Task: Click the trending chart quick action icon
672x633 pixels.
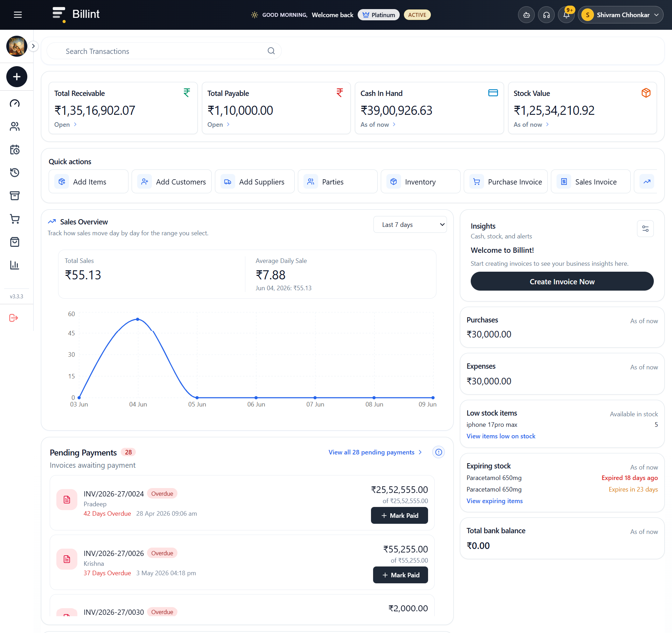Action: point(647,182)
